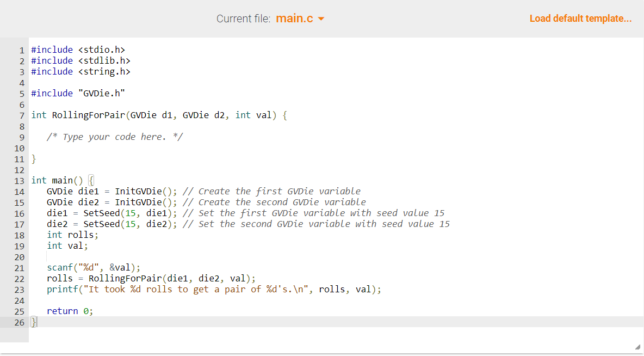This screenshot has height=356, width=644.
Task: Click the comment Type your code here
Action: (x=114, y=137)
